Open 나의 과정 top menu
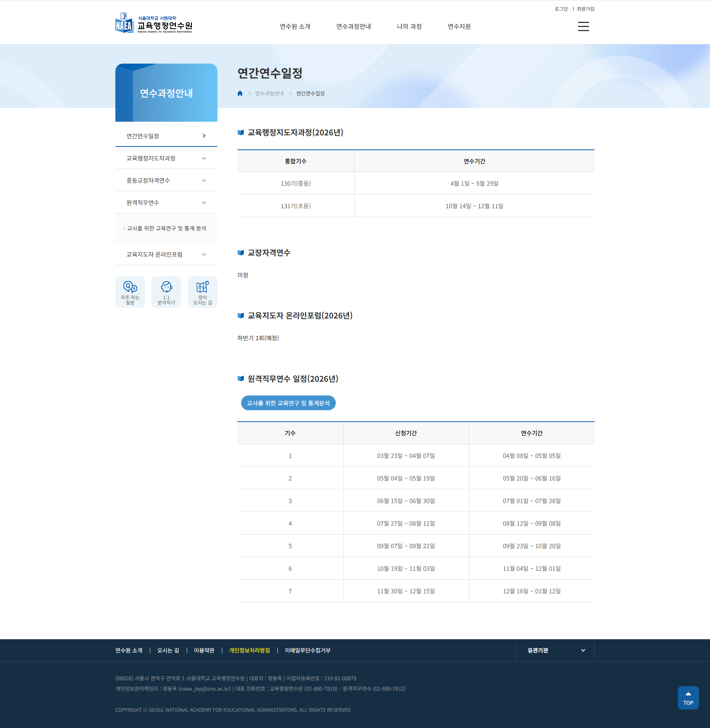Image resolution: width=710 pixels, height=728 pixels. (409, 27)
